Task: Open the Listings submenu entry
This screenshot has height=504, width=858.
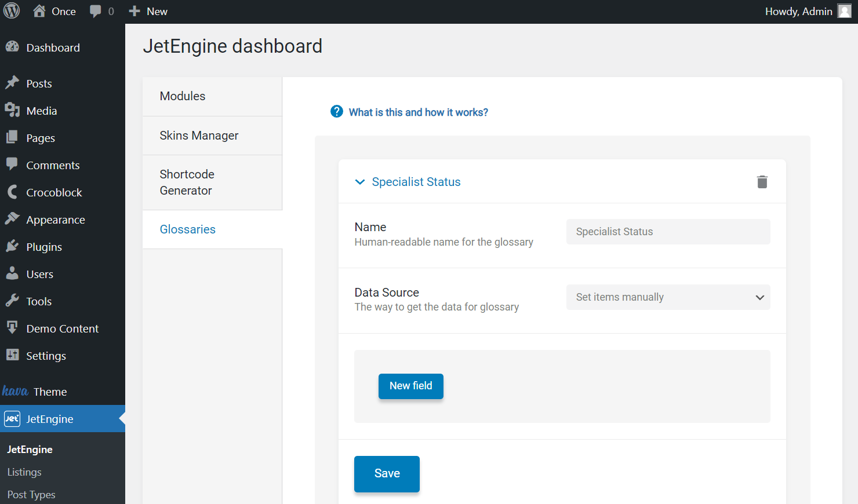Action: [x=24, y=472]
